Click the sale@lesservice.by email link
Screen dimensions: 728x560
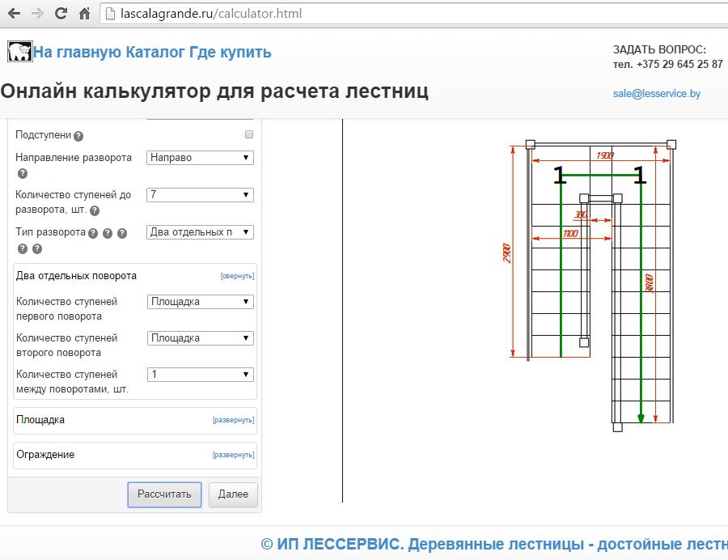656,94
